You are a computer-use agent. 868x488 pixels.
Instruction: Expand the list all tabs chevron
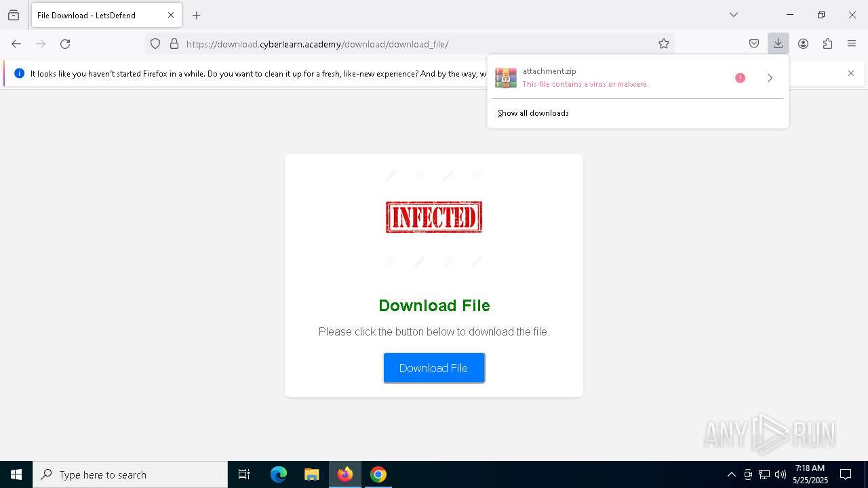734,15
